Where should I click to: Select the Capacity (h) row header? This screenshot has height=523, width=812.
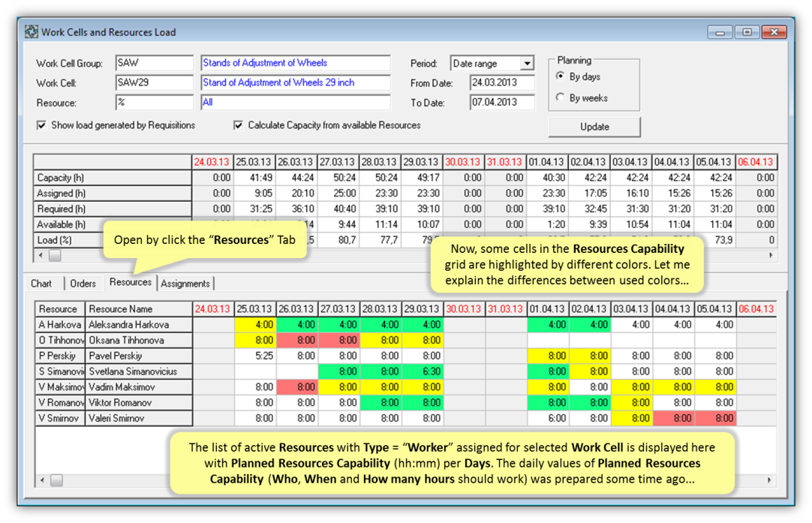[x=113, y=178]
